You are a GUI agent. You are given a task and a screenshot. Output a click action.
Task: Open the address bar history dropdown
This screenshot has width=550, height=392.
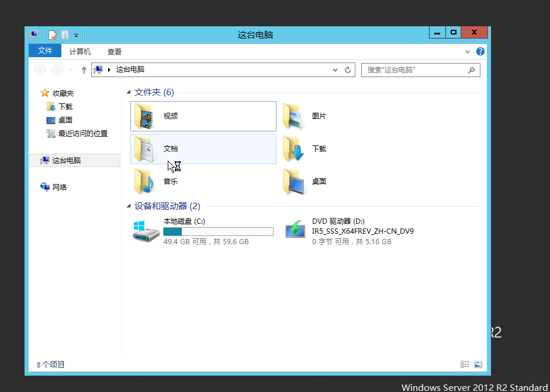point(334,70)
